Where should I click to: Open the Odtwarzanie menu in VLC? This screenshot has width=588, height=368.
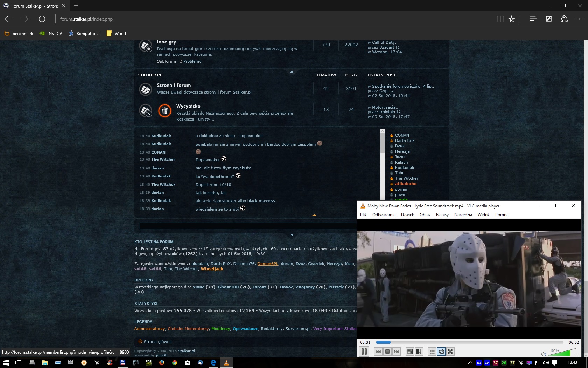click(x=384, y=215)
